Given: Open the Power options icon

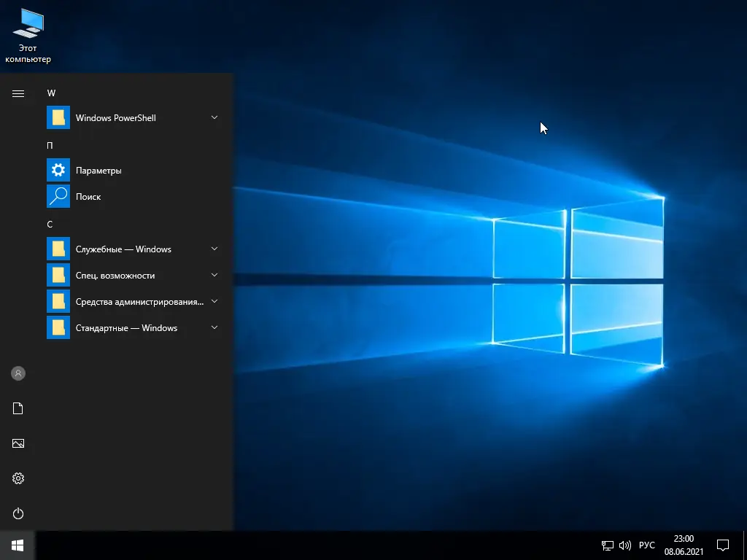Looking at the screenshot, I should 18,513.
